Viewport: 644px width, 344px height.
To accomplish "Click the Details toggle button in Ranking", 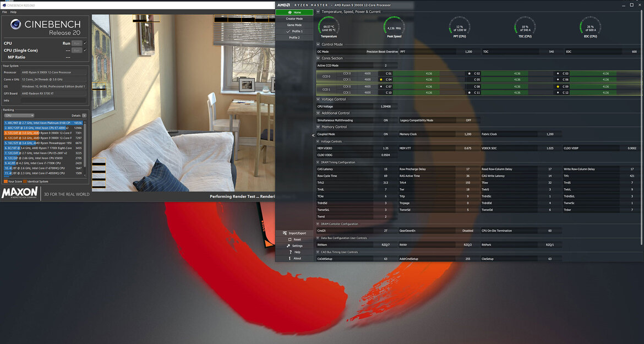I will tap(84, 116).
